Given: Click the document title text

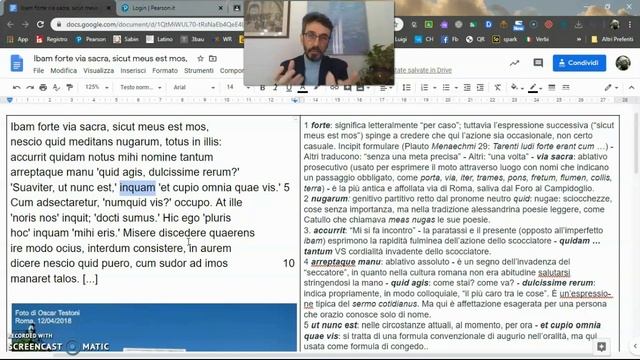Looking at the screenshot, I should point(110,58).
